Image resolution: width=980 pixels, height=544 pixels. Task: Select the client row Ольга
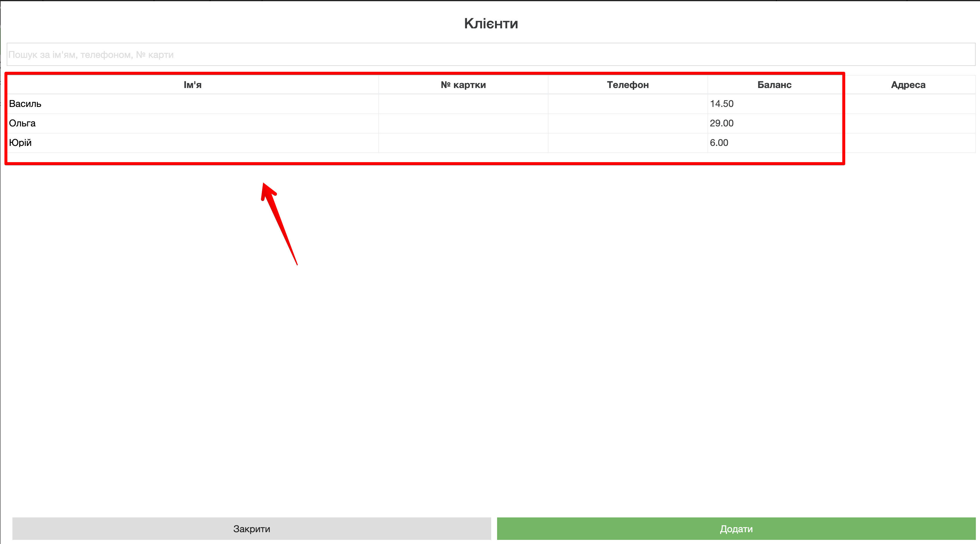click(22, 123)
